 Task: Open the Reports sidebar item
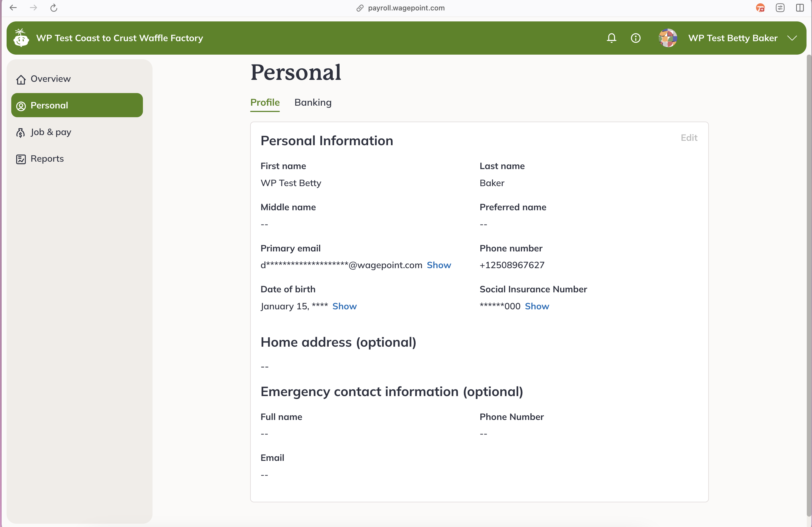pyautogui.click(x=47, y=159)
